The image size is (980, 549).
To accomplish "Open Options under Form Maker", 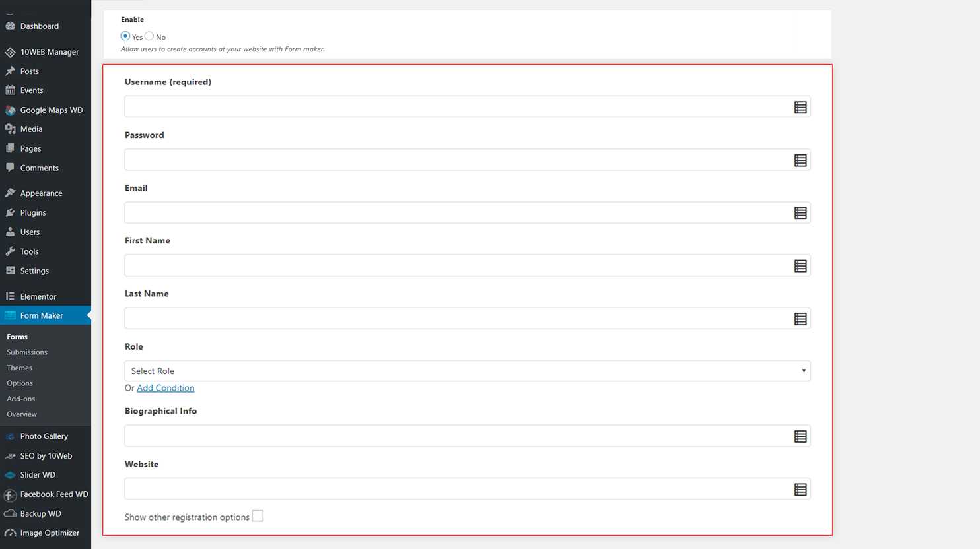I will pos(20,383).
